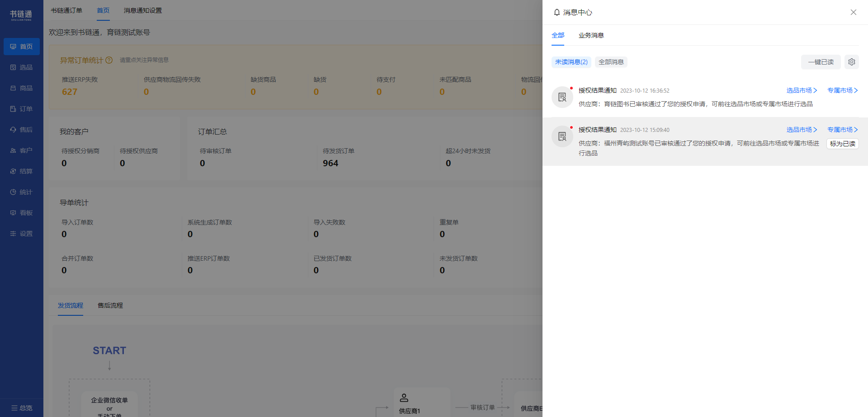
Task: Click the 供应商物流回传失败 count
Action: (146, 92)
